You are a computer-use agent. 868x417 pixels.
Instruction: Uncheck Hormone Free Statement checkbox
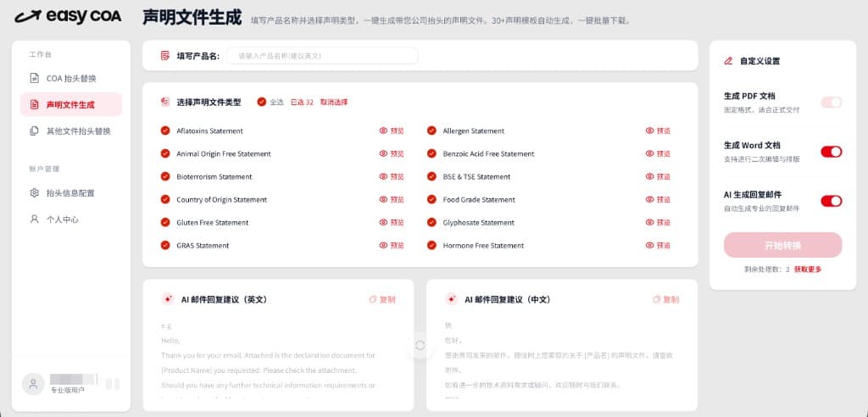[x=431, y=245]
